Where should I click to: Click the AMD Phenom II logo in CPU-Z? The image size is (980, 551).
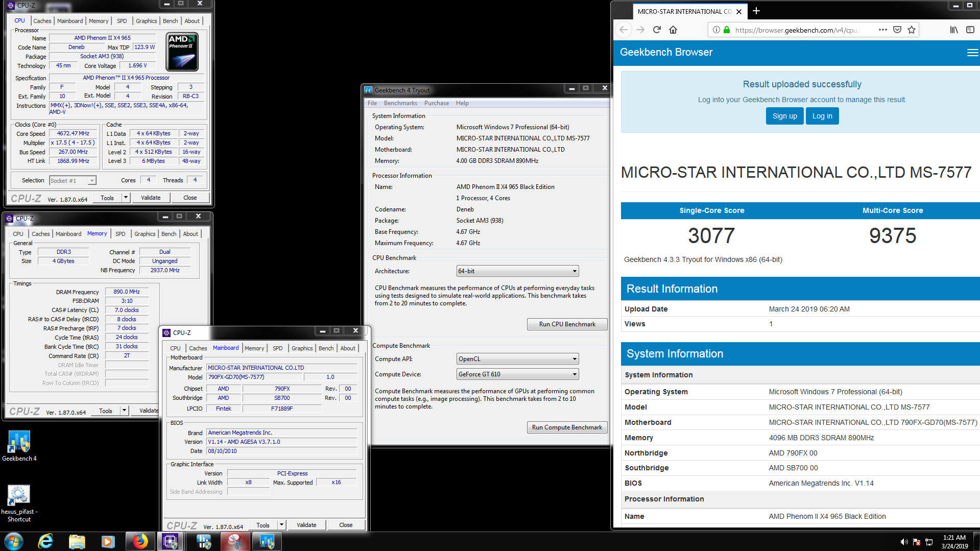tap(182, 52)
